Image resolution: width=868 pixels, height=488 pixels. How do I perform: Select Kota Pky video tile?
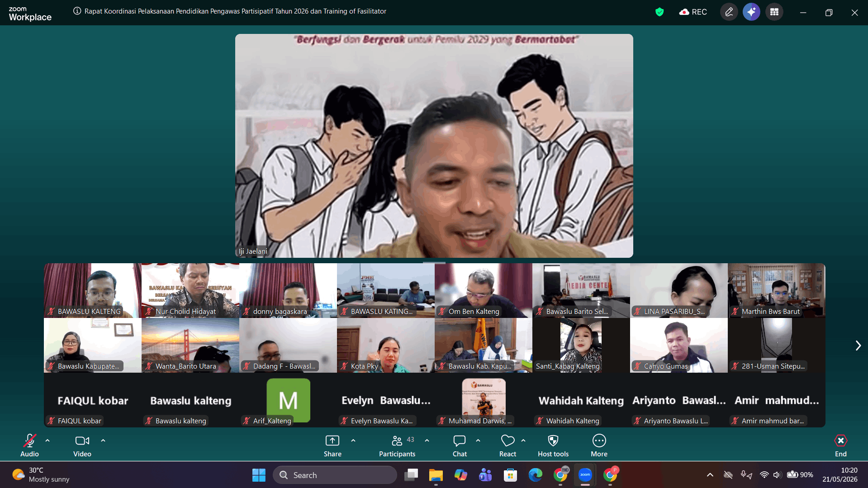click(386, 345)
